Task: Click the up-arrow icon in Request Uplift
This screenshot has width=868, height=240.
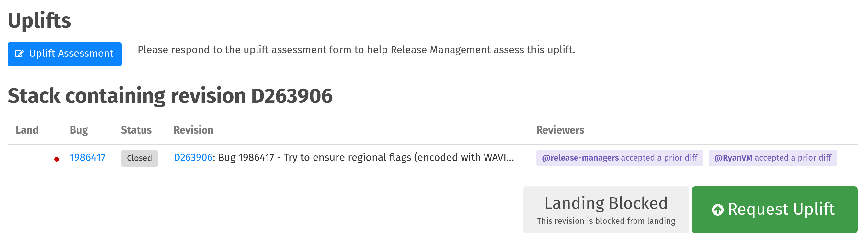Action: (717, 210)
